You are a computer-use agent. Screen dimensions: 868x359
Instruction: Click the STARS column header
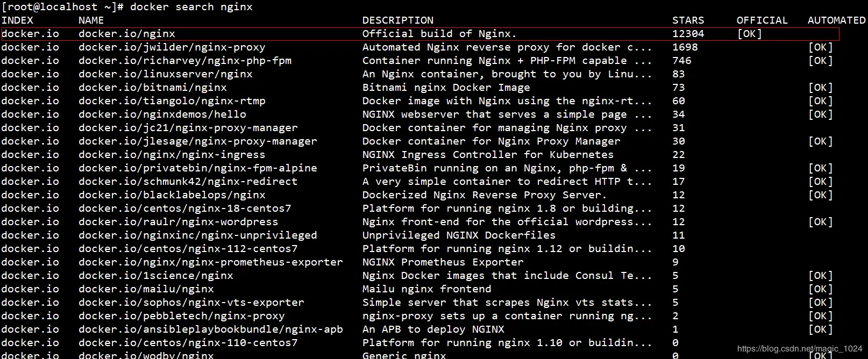688,20
